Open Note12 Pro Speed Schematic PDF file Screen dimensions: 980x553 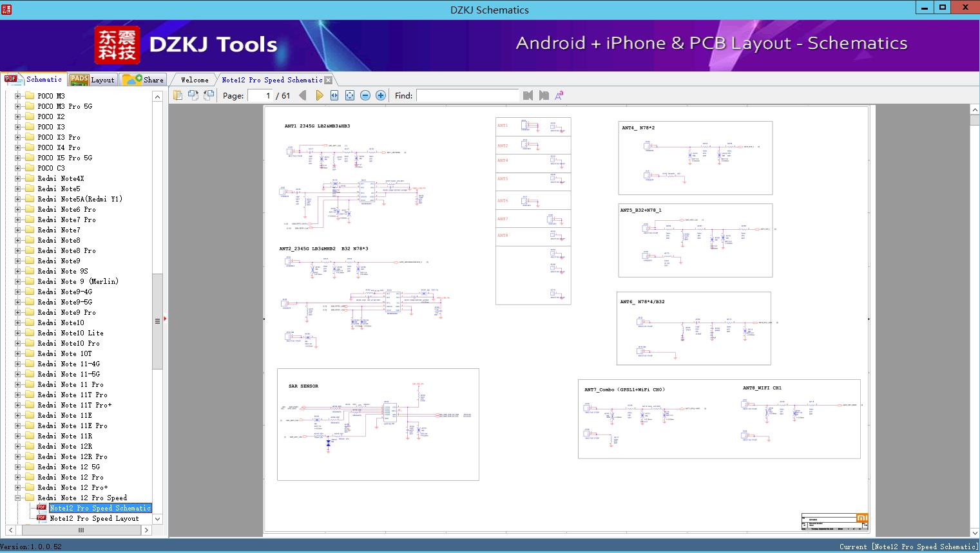pyautogui.click(x=100, y=508)
